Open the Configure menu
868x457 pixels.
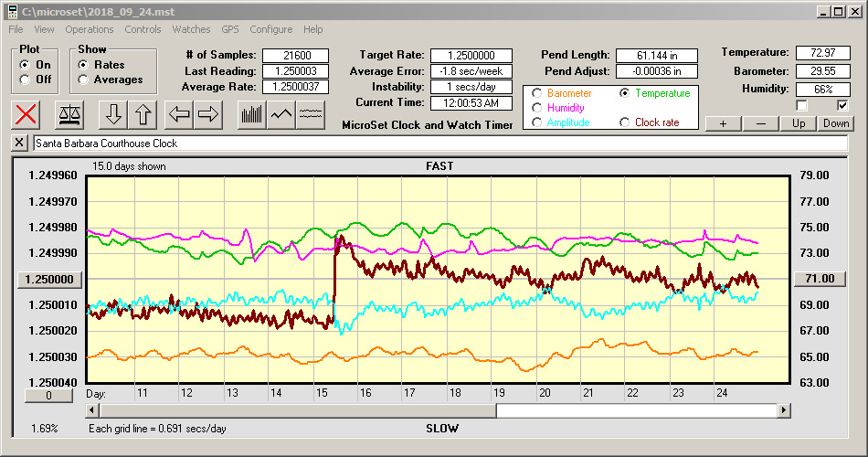270,29
